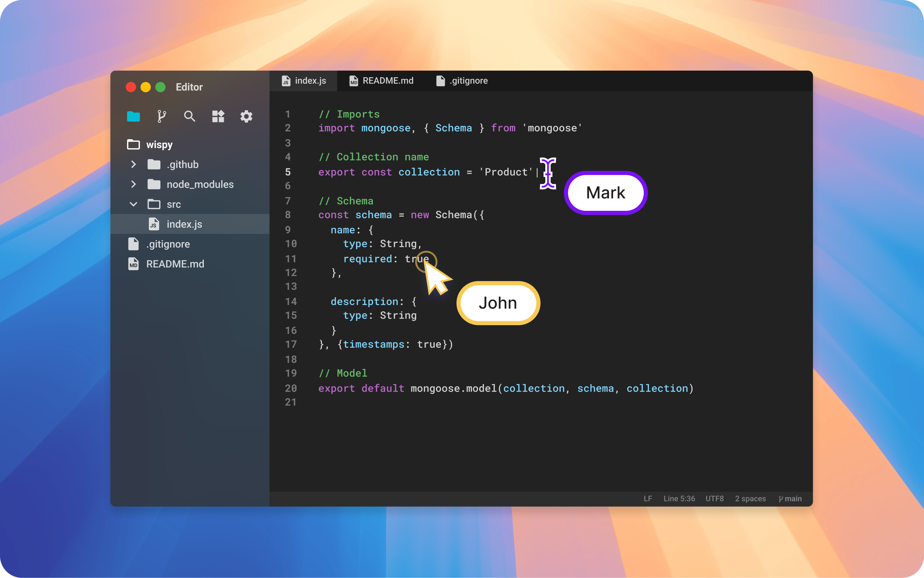
Task: Click 'new' keyword on line 8
Action: tap(420, 215)
